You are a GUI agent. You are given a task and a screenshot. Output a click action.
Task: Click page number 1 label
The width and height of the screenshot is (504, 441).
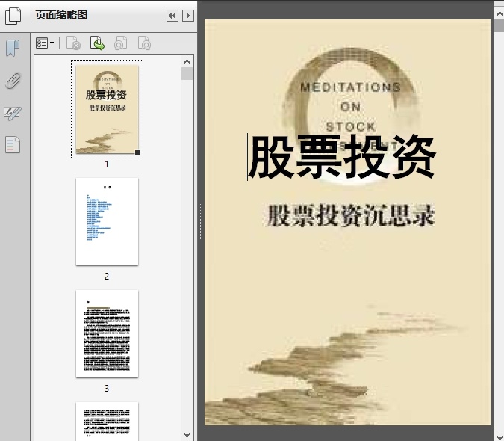tap(107, 164)
